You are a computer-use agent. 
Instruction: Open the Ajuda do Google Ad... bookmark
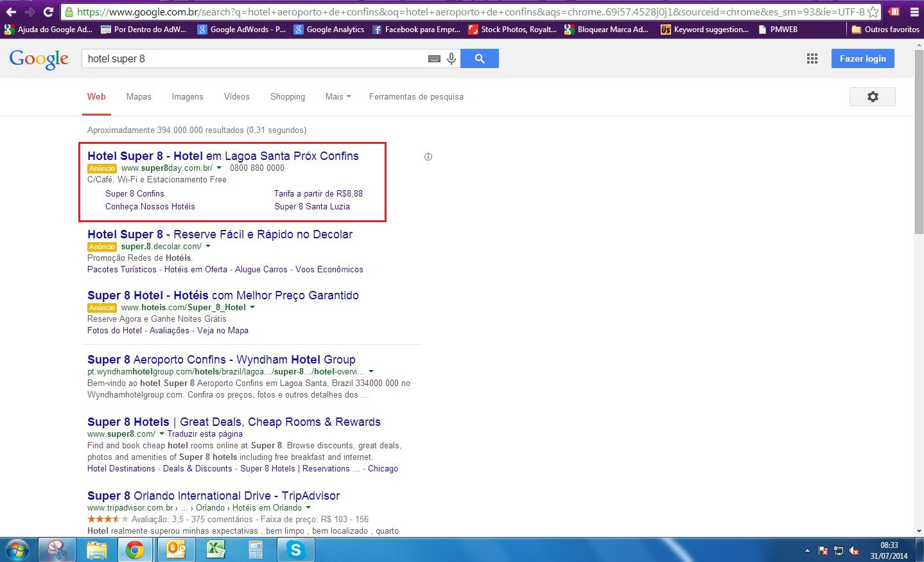pyautogui.click(x=48, y=30)
